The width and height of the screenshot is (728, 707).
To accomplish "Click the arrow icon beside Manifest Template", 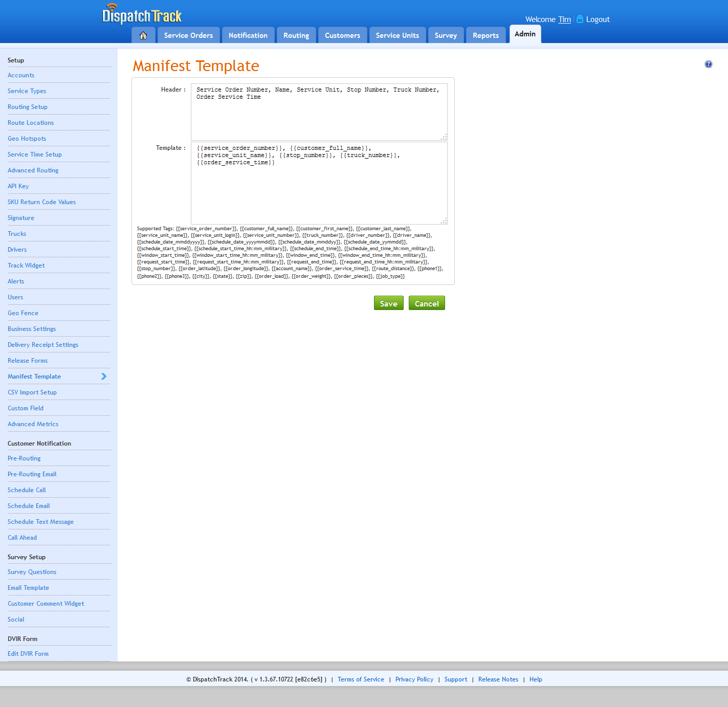I will click(x=103, y=376).
